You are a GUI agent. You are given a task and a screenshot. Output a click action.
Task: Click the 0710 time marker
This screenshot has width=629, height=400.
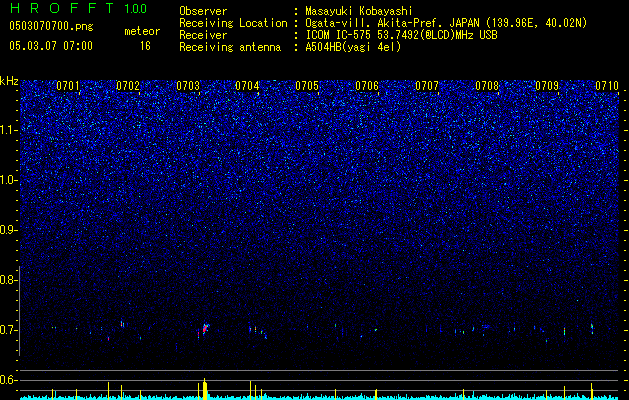pos(607,85)
